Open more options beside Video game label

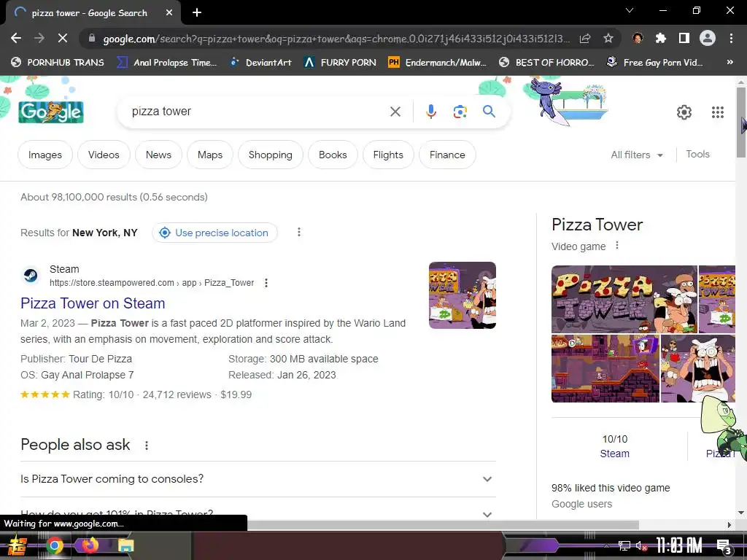click(617, 245)
